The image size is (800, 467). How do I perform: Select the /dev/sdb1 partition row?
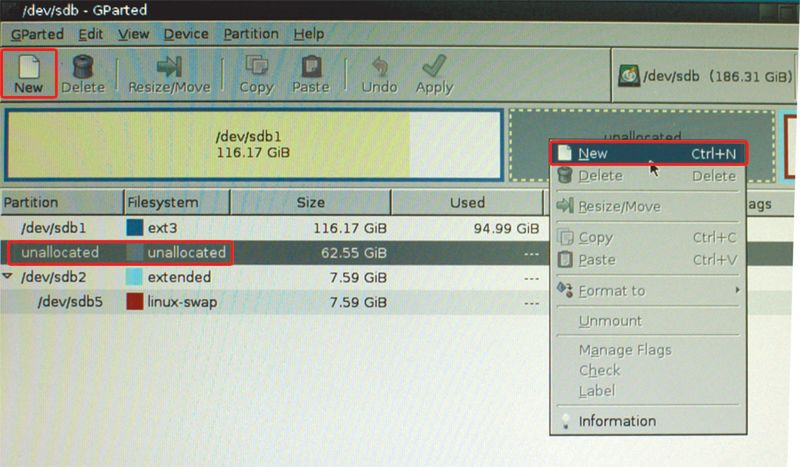[274, 228]
